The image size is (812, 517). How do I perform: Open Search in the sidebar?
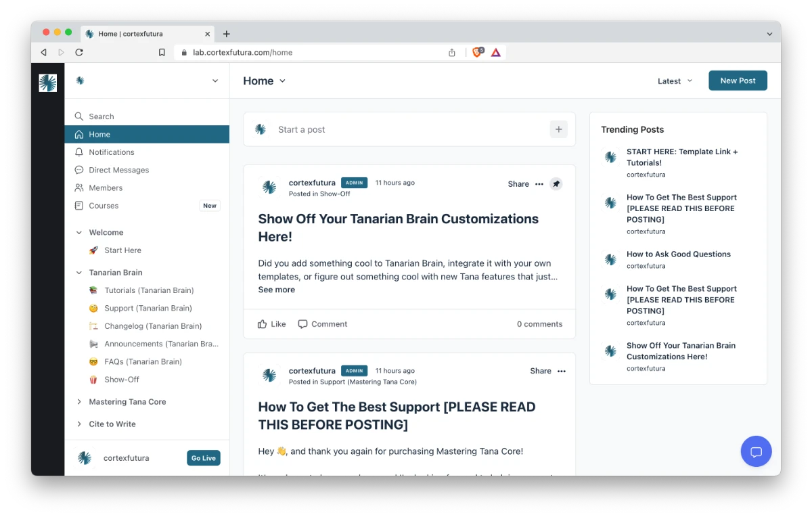tap(147, 116)
